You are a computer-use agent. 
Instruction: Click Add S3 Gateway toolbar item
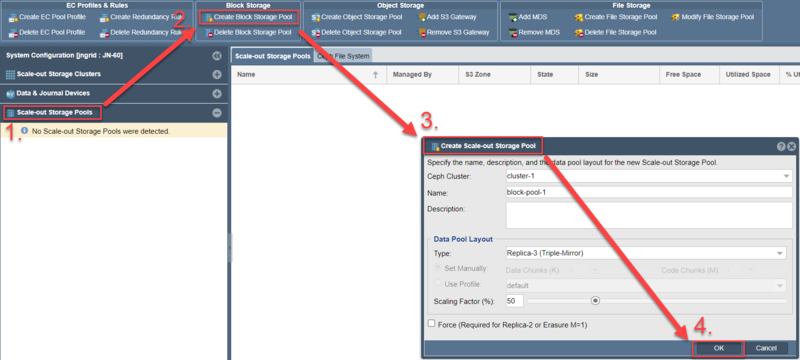pos(447,17)
